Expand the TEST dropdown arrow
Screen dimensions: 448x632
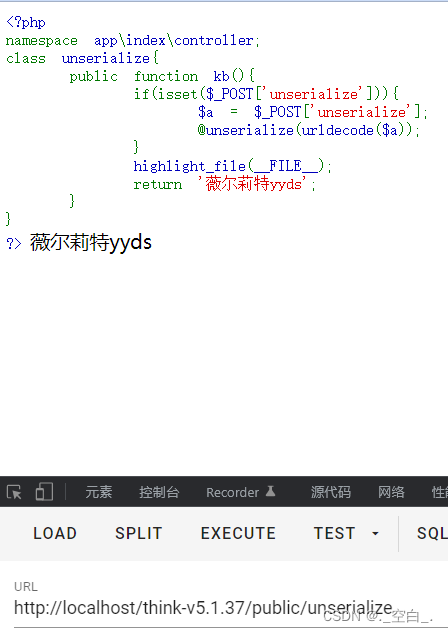tap(375, 534)
